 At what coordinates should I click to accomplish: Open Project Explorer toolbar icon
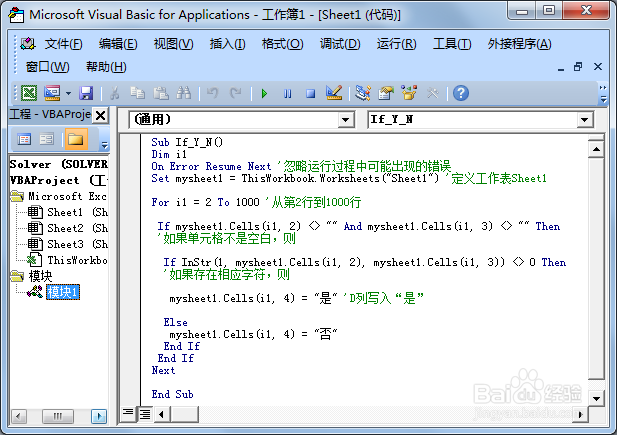click(x=362, y=93)
